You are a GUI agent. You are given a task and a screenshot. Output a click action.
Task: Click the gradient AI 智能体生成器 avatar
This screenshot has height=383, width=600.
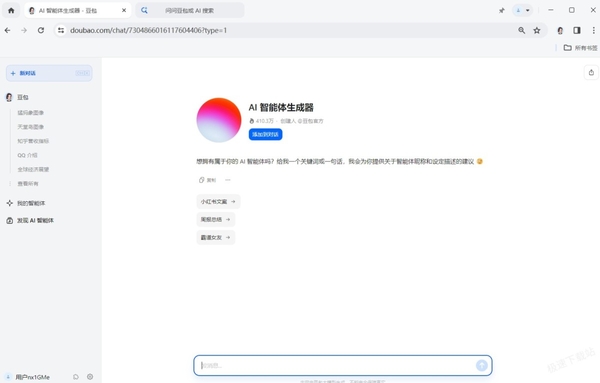[219, 120]
